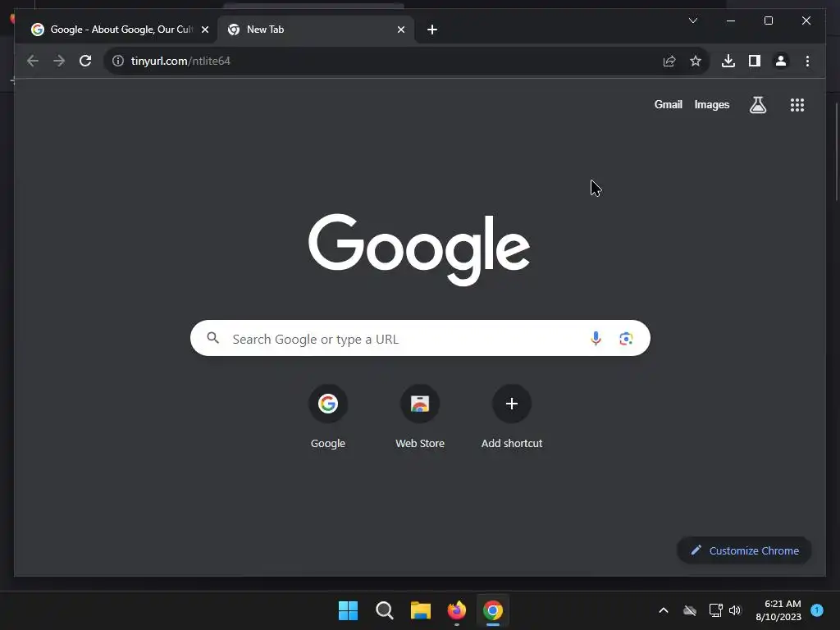840x630 pixels.
Task: Start voice search with the microphone
Action: (x=596, y=339)
